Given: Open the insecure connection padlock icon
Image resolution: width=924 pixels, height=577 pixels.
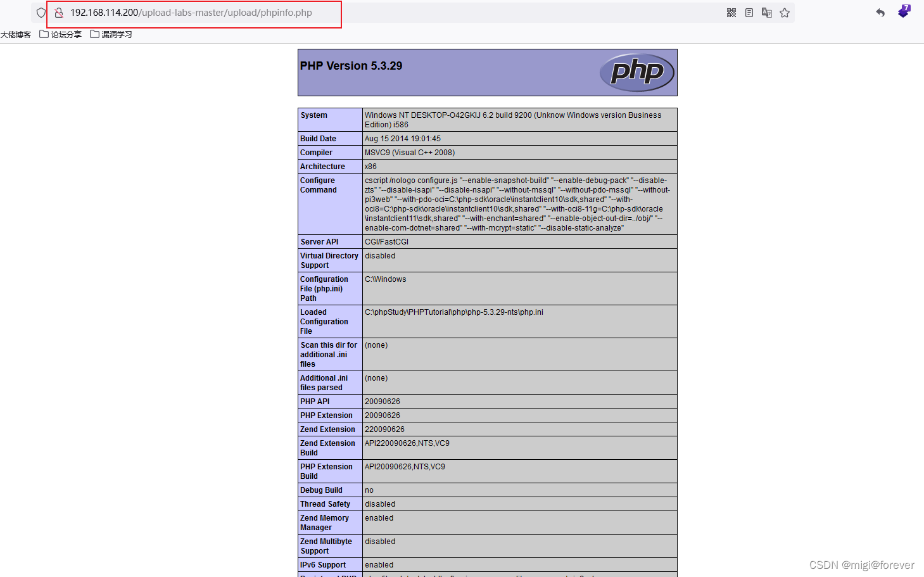Looking at the screenshot, I should tap(59, 13).
